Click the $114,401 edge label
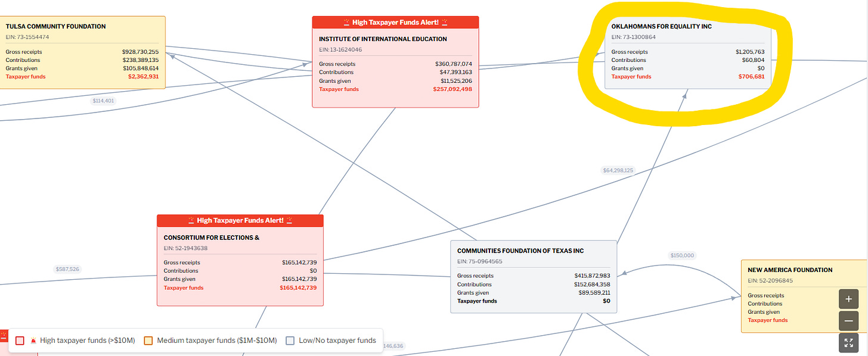The height and width of the screenshot is (356, 868). [104, 101]
